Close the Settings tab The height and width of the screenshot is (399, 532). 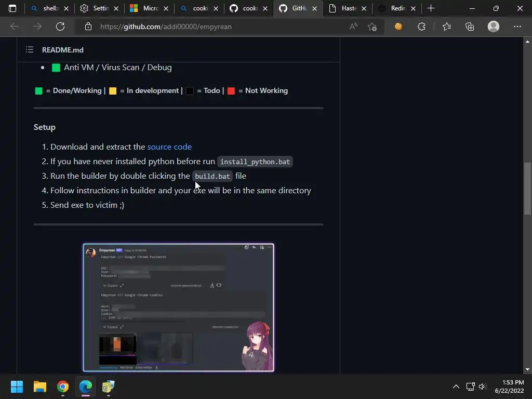(x=116, y=8)
